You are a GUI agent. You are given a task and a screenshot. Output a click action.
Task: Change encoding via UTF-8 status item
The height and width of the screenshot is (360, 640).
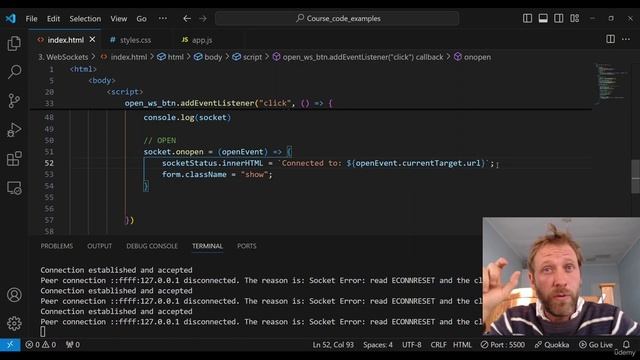click(x=411, y=345)
